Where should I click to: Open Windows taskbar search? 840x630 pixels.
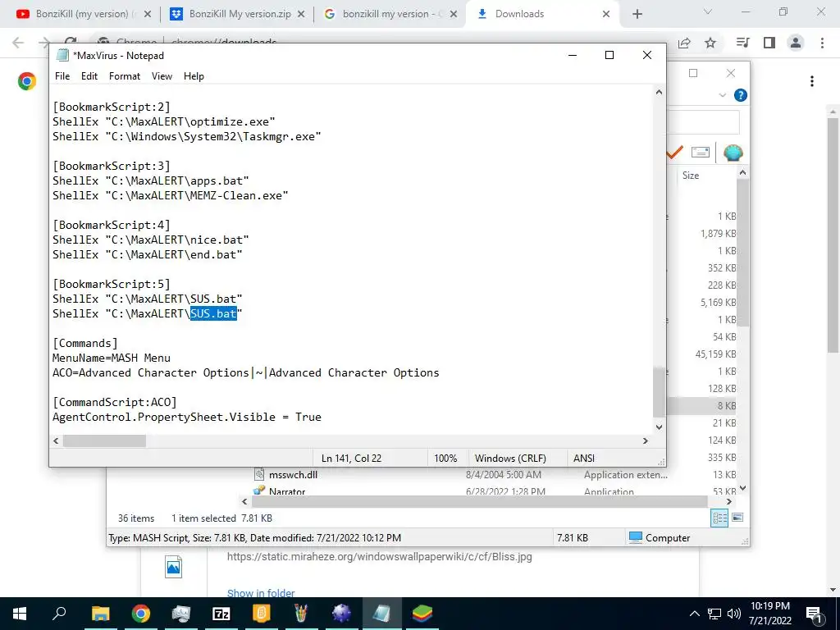pos(59,614)
